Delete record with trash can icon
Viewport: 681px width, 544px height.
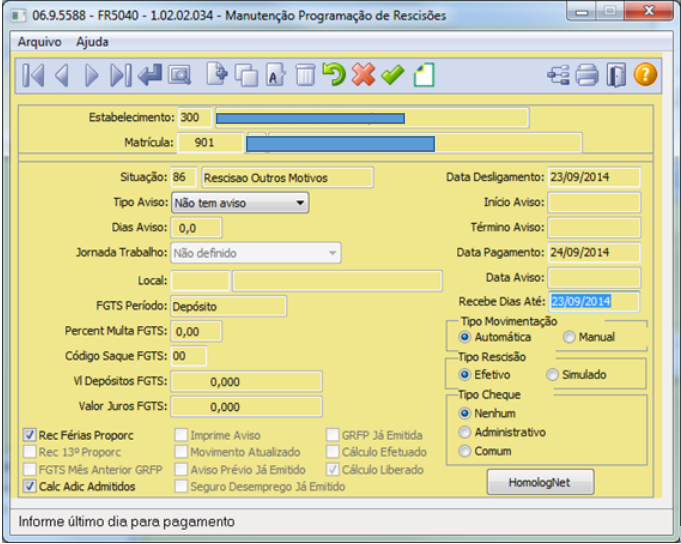[305, 75]
